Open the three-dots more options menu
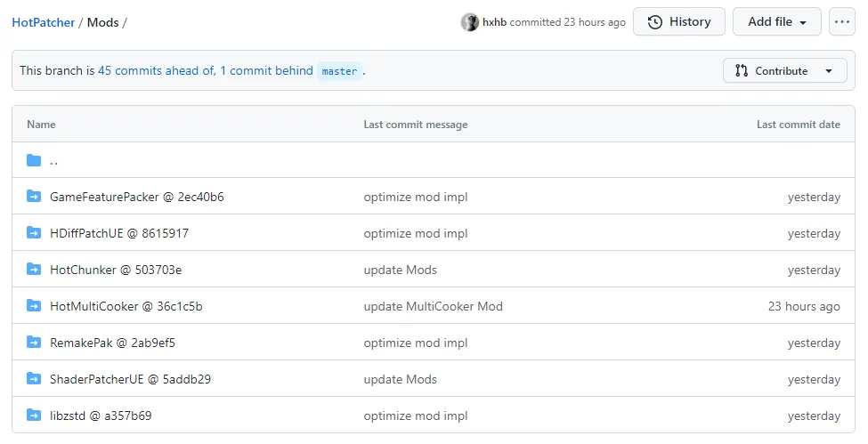 pyautogui.click(x=841, y=22)
